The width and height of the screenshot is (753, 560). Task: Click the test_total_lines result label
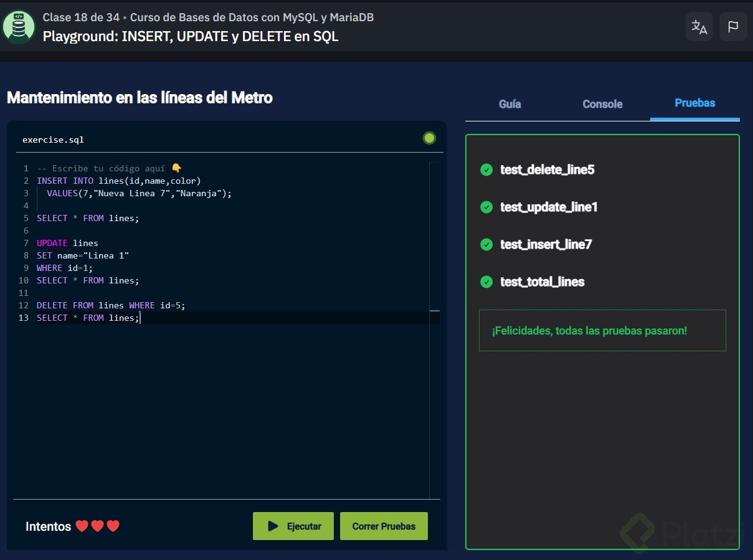pos(542,282)
